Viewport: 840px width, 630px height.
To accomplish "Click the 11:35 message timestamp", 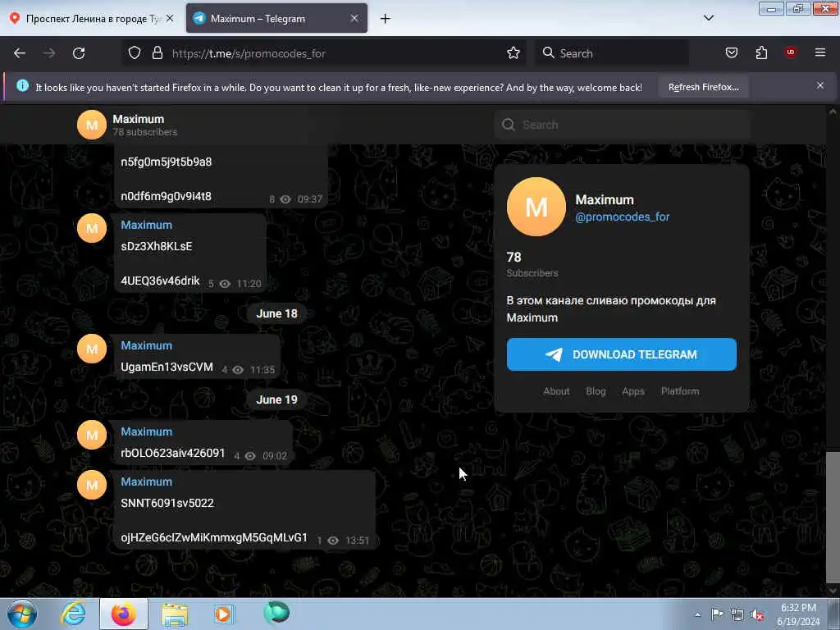I will tap(262, 370).
